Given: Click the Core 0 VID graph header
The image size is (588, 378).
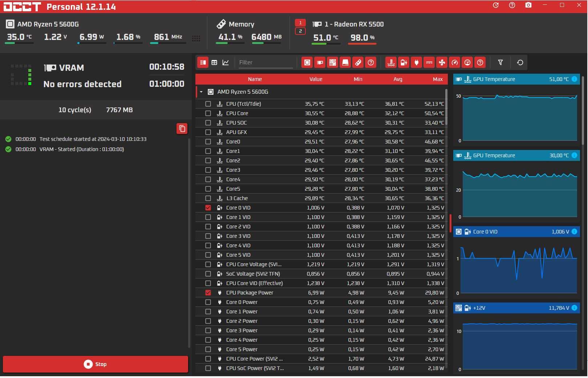Looking at the screenshot, I should 516,232.
